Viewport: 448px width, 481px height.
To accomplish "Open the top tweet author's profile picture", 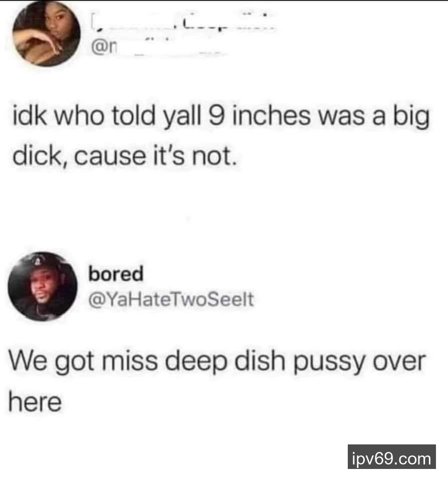I will tap(46, 34).
